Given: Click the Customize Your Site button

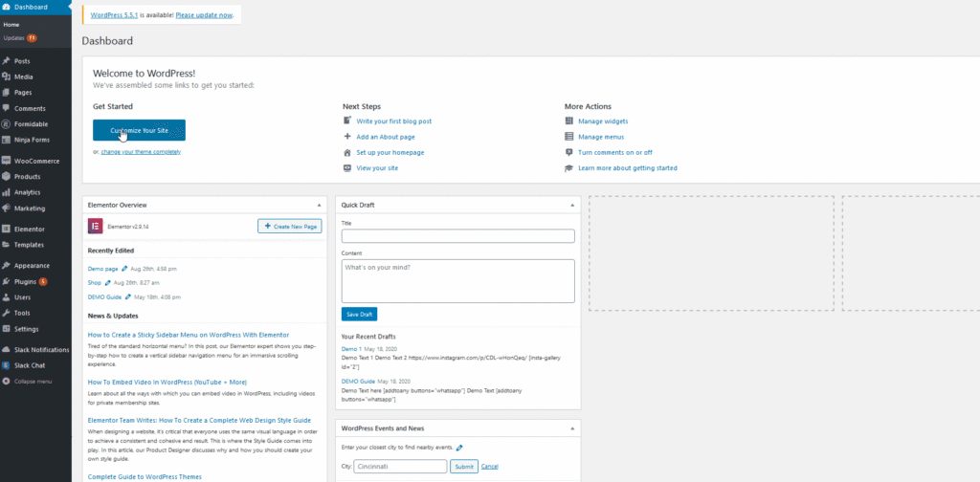Looking at the screenshot, I should (x=139, y=130).
